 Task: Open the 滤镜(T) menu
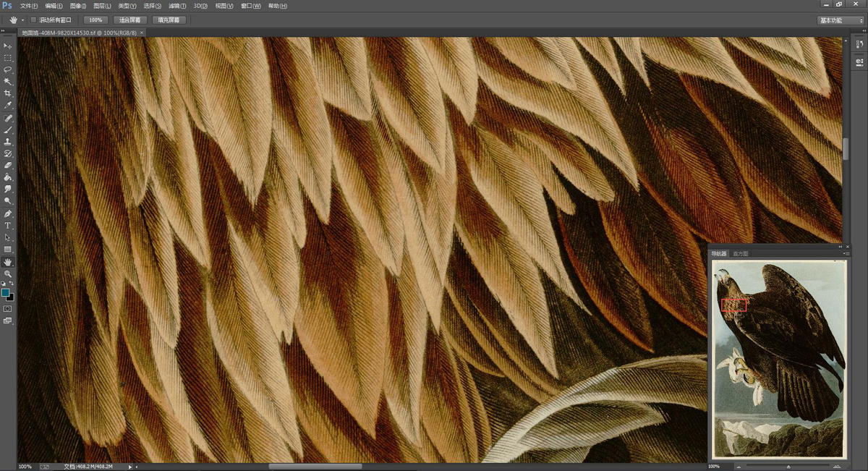[176, 6]
